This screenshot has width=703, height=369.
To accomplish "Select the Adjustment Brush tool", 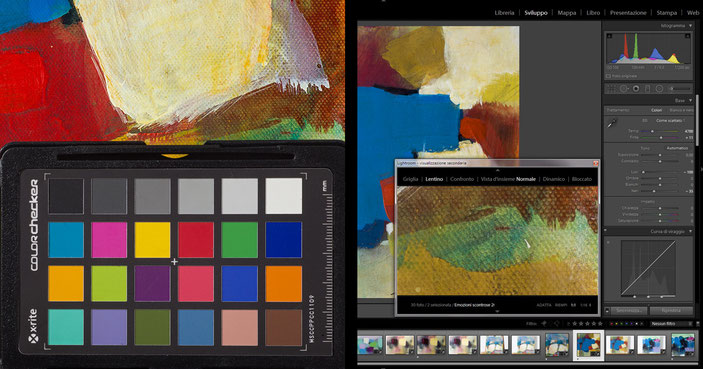I will 680,88.
